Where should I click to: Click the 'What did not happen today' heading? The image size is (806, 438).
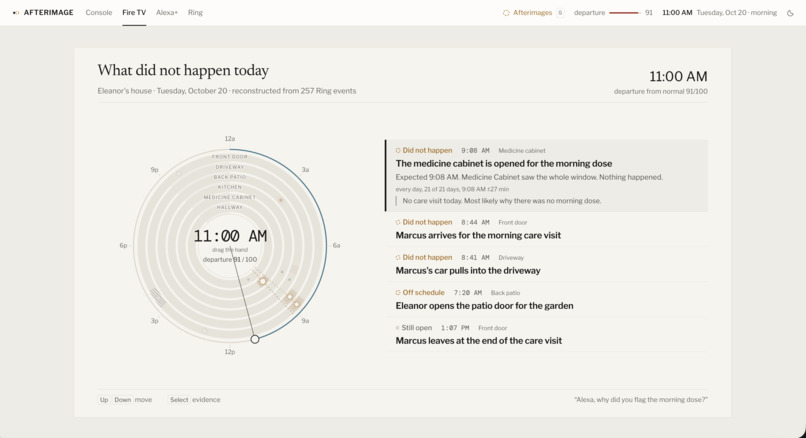coord(183,70)
